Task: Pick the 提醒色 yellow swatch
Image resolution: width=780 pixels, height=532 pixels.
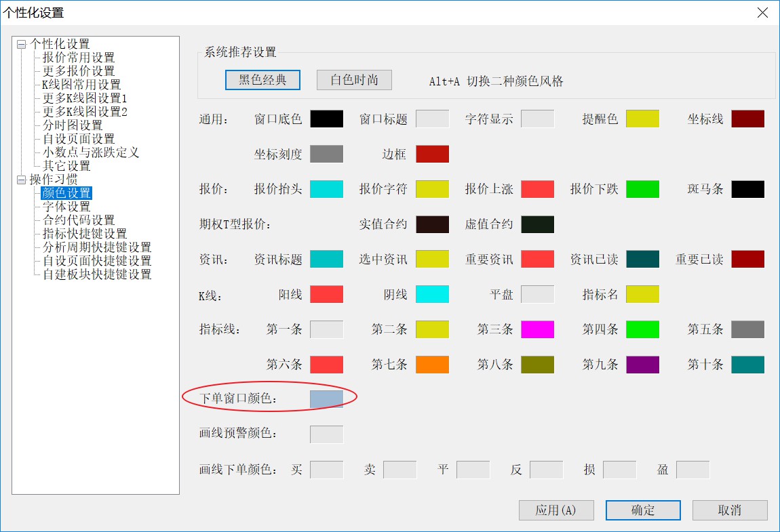Action: [642, 119]
